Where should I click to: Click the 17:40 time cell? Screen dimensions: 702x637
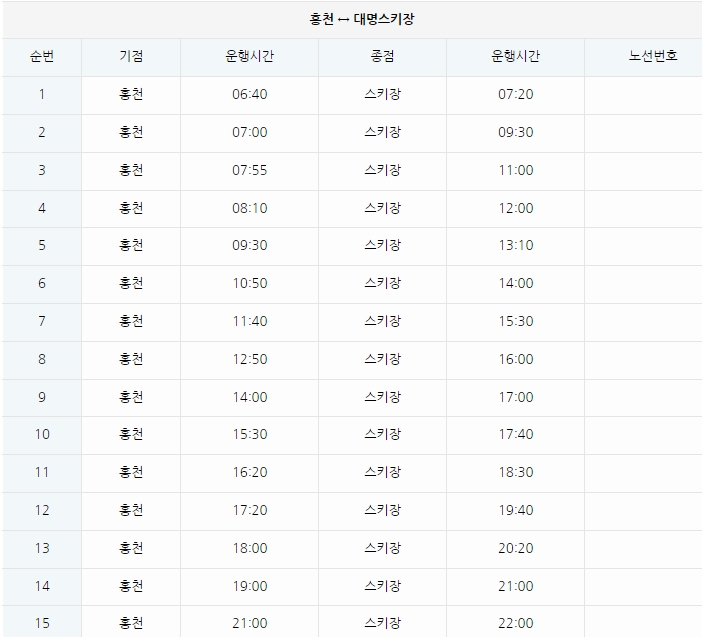click(515, 434)
